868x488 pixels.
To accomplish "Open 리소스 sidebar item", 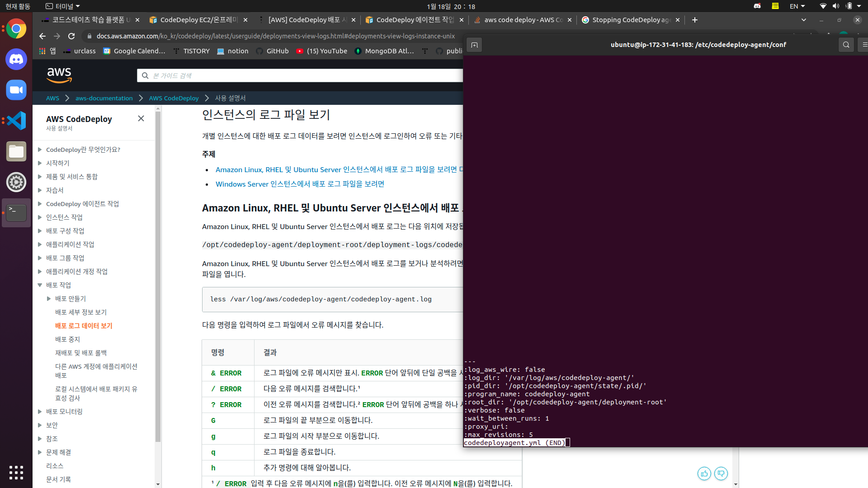I will click(55, 466).
